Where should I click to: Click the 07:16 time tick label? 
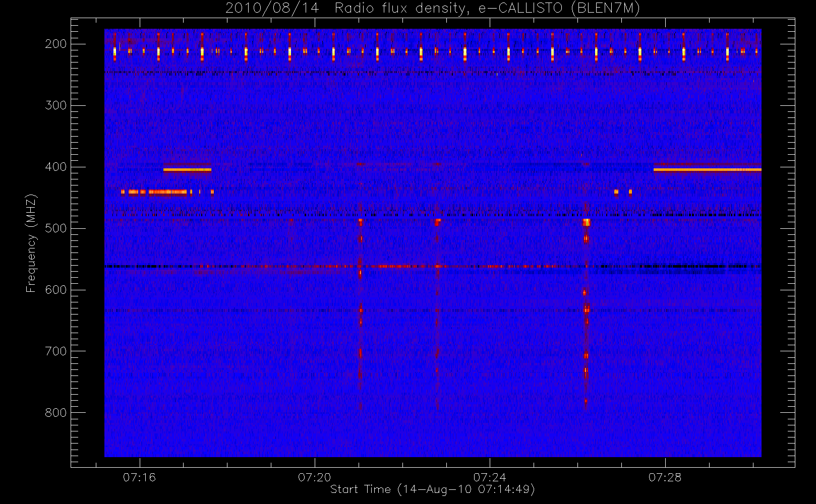tap(139, 477)
